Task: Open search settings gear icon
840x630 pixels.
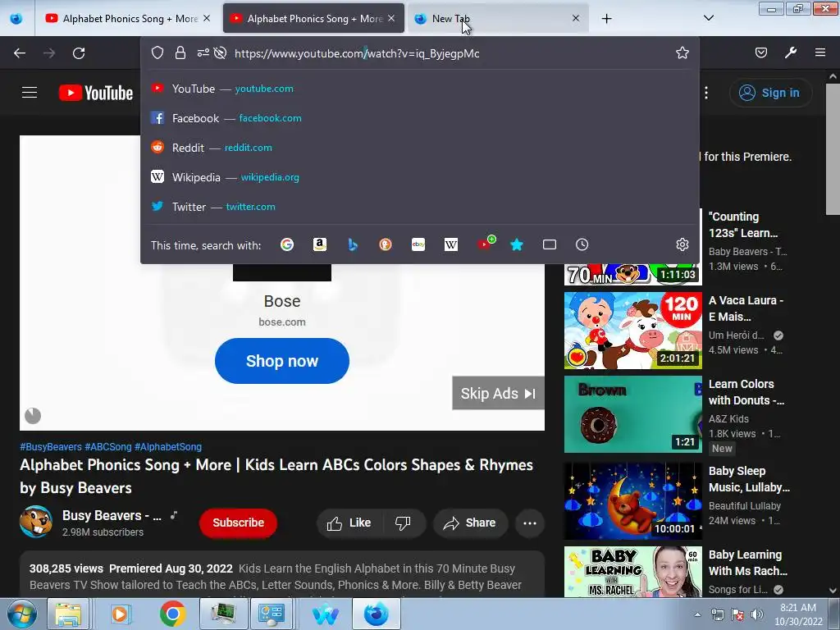Action: point(682,244)
